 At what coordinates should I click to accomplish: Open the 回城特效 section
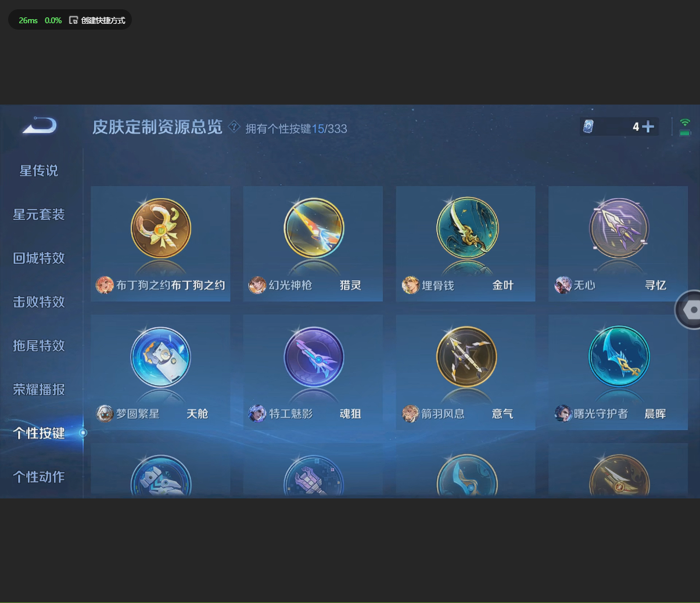(x=38, y=258)
